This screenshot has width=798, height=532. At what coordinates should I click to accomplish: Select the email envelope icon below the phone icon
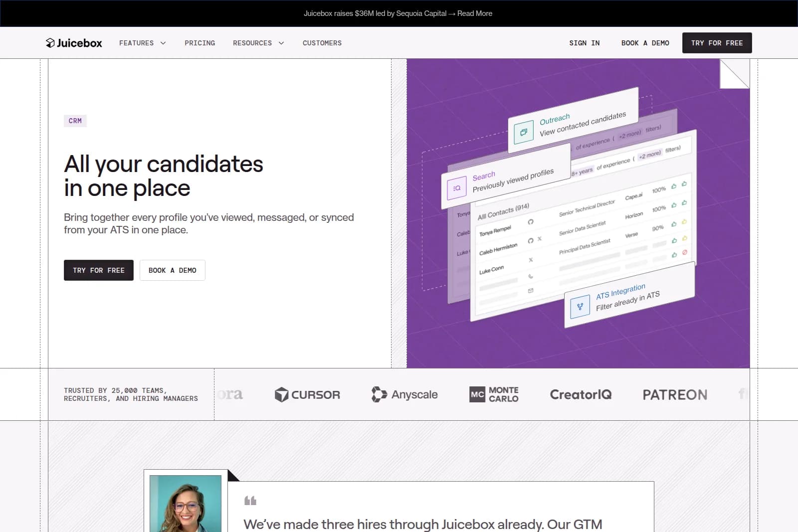pyautogui.click(x=530, y=290)
